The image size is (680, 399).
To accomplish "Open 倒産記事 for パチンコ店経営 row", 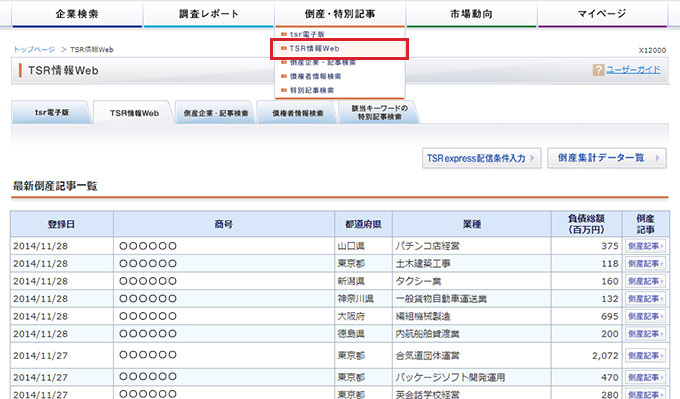I will coord(645,246).
